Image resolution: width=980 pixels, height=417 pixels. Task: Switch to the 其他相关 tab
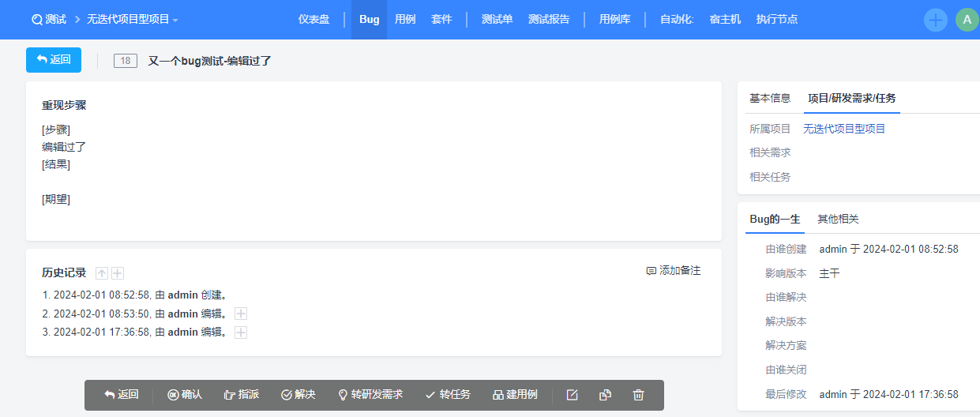838,219
